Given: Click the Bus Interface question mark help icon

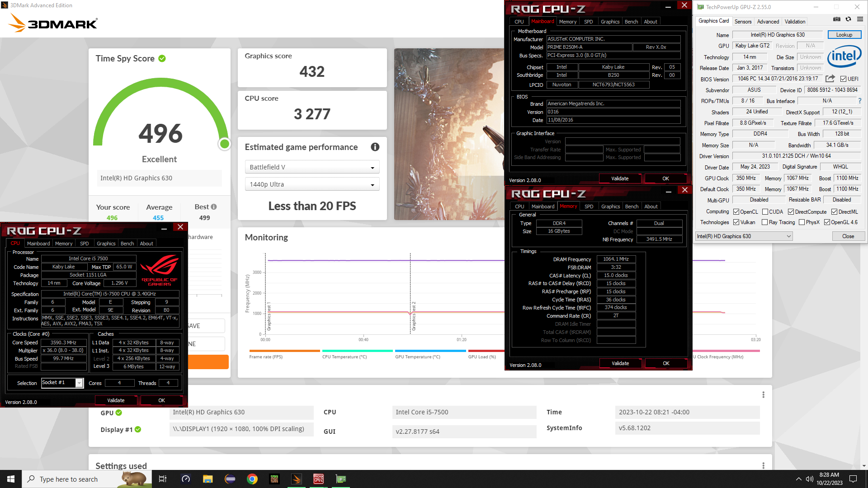Looking at the screenshot, I should (859, 101).
